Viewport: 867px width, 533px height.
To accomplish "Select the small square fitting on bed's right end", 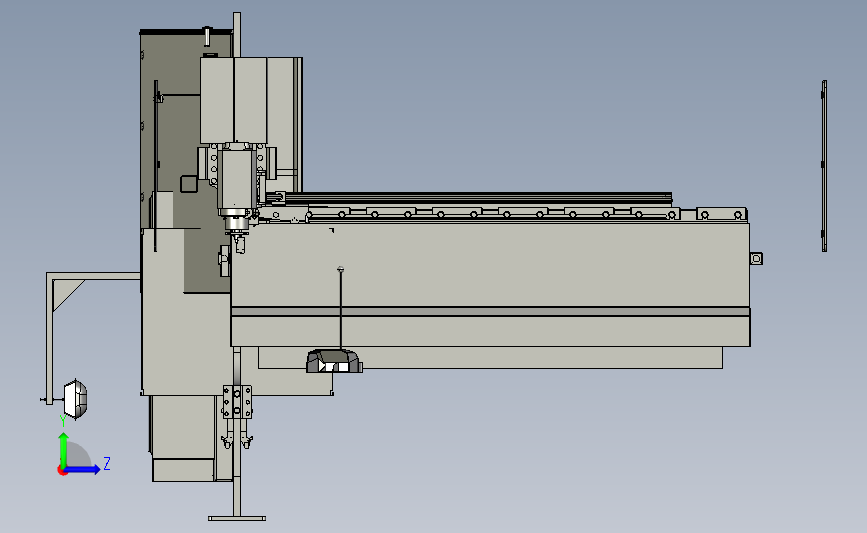I will [x=756, y=258].
